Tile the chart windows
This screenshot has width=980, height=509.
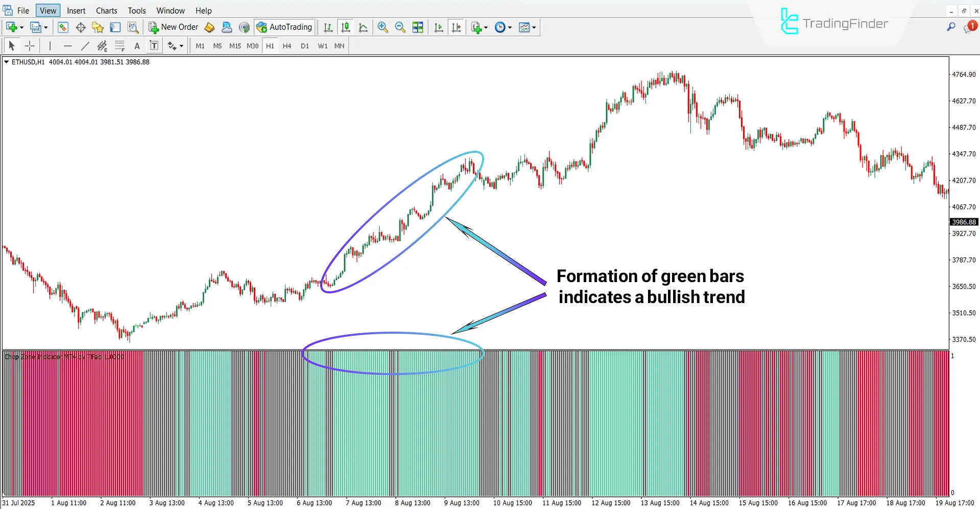pos(418,27)
